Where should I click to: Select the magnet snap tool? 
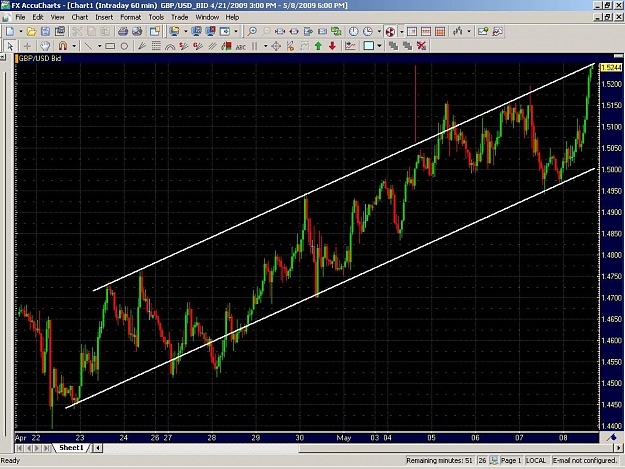click(x=63, y=46)
